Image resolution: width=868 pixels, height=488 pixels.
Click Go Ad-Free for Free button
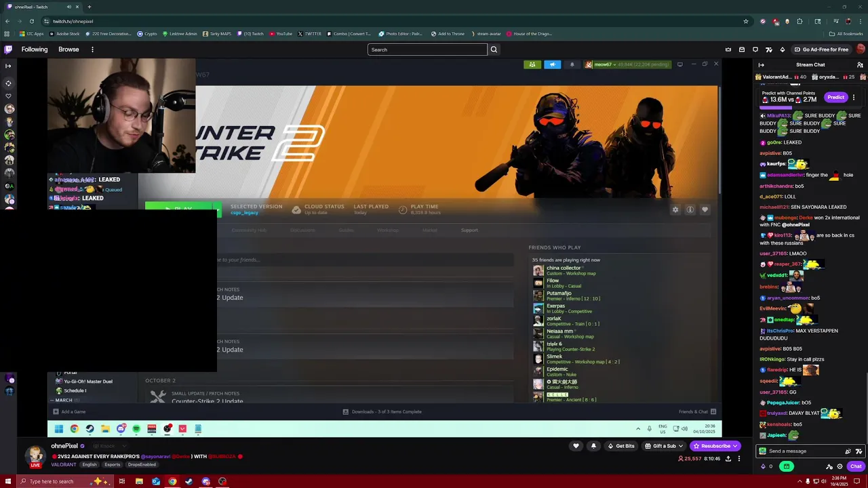(821, 49)
